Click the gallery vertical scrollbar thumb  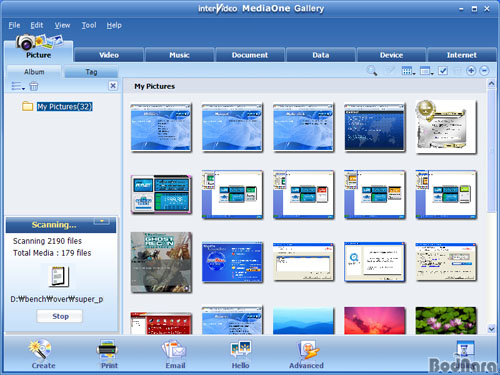coord(491,150)
